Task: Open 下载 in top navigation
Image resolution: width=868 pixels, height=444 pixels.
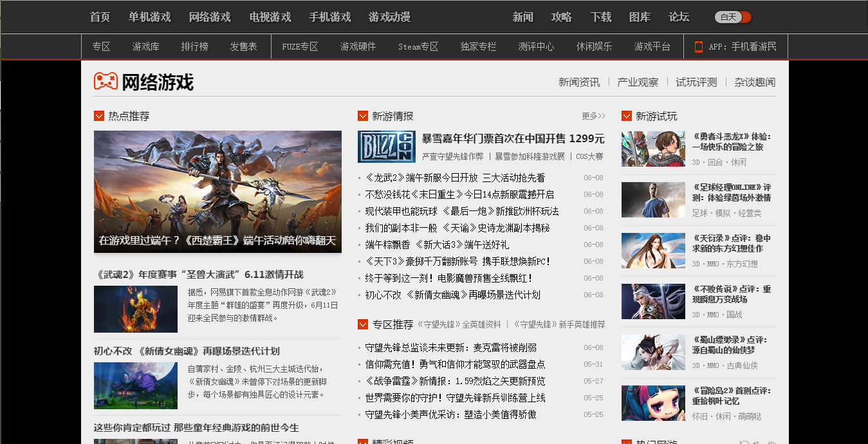Action: pos(601,17)
